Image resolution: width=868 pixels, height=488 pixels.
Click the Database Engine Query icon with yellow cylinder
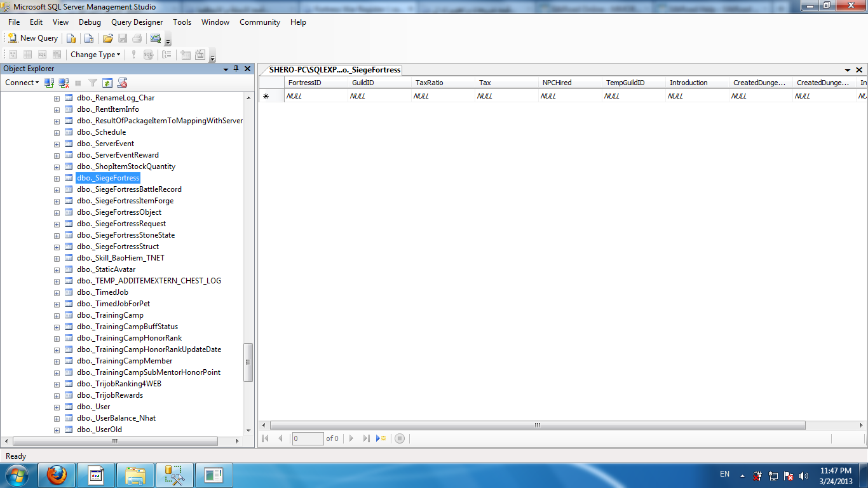pyautogui.click(x=71, y=38)
